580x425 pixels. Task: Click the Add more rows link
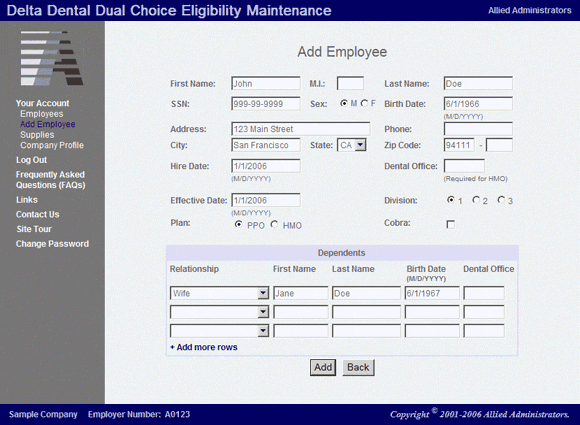click(204, 347)
